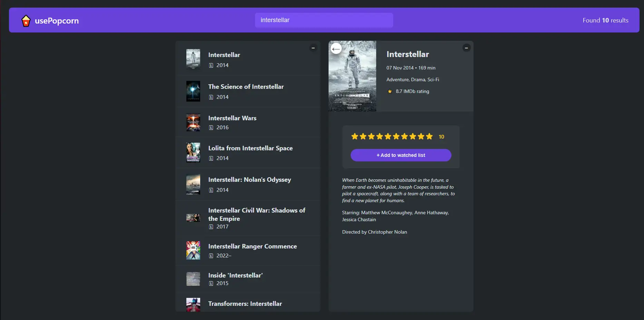Click the calendar icon for Inside 'Interstellar'

[211, 284]
